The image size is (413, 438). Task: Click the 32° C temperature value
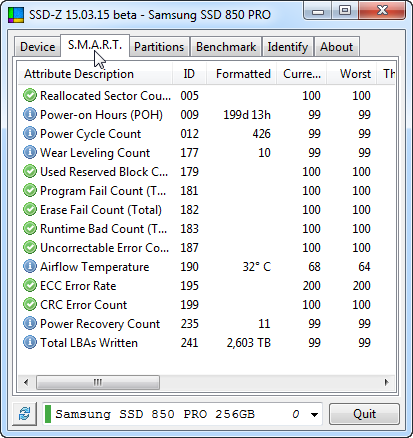pos(257,267)
